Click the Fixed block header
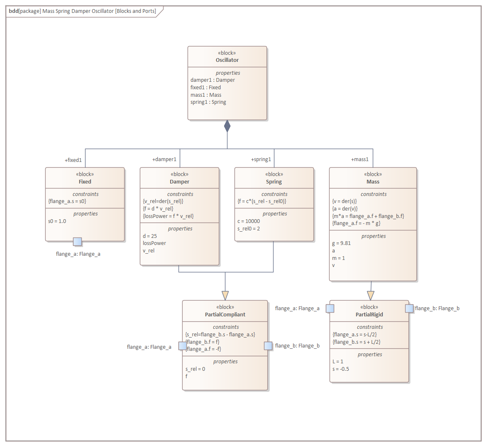Screen dimensions: 489x448 85,181
